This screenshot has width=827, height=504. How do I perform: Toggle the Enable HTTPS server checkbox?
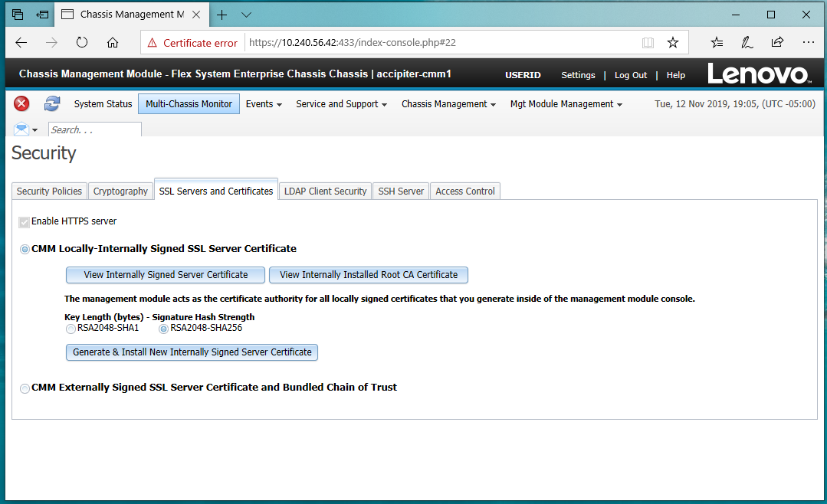[x=25, y=221]
